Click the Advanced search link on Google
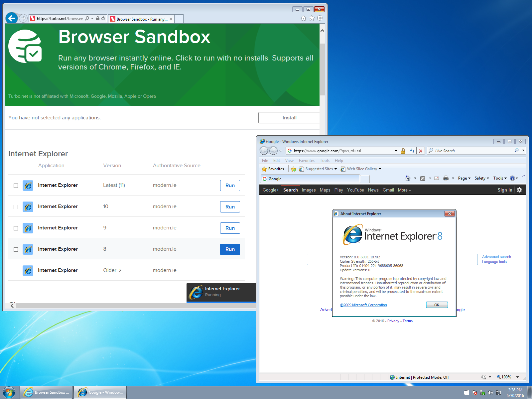Image resolution: width=532 pixels, height=399 pixels. [x=496, y=257]
